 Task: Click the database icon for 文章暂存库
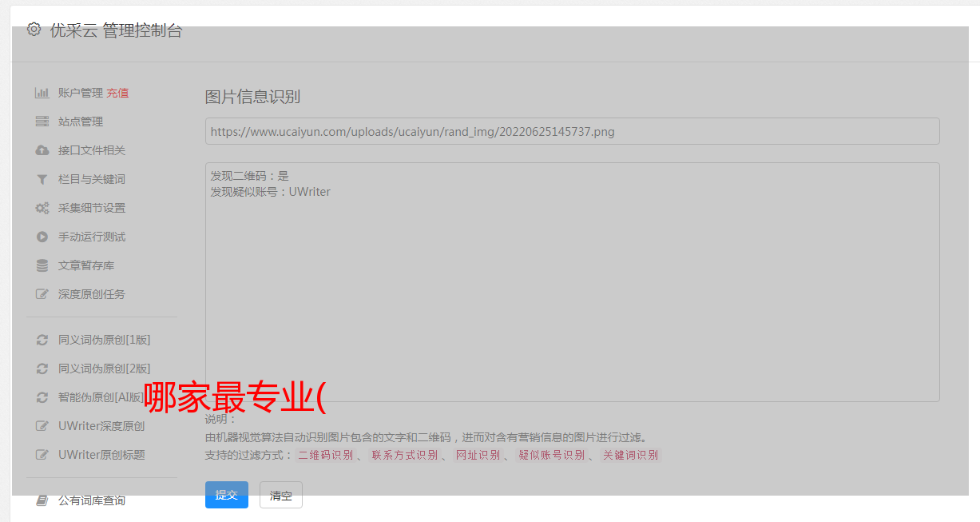click(42, 265)
